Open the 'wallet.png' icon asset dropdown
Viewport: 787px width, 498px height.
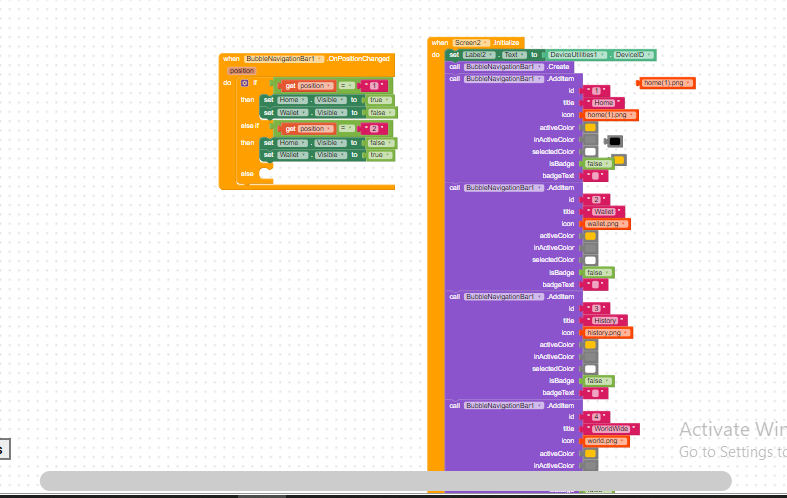pyautogui.click(x=607, y=224)
